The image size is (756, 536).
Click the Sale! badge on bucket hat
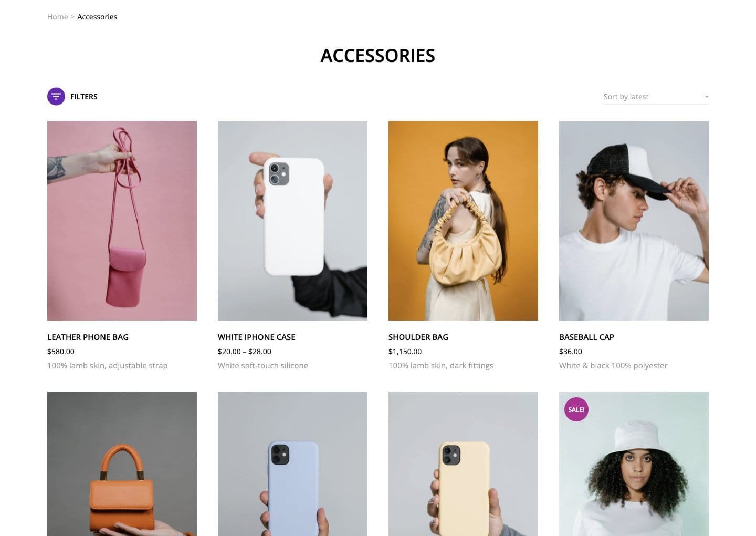[x=576, y=409]
